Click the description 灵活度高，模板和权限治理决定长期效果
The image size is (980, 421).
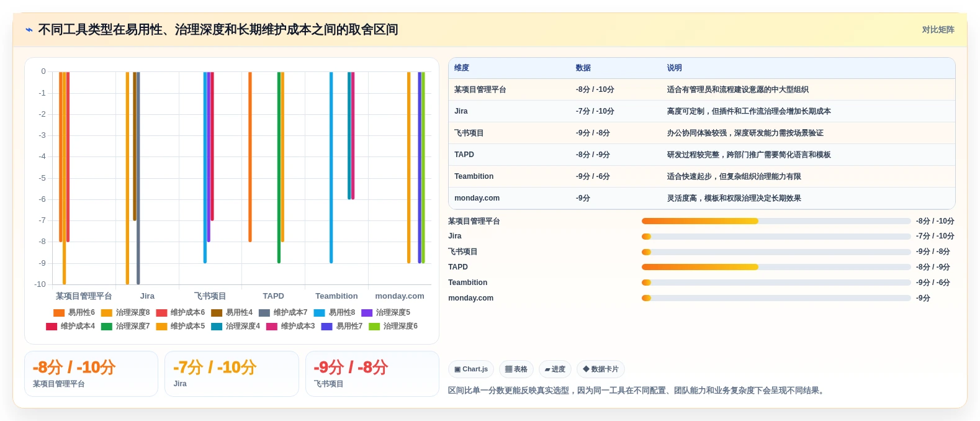click(734, 199)
